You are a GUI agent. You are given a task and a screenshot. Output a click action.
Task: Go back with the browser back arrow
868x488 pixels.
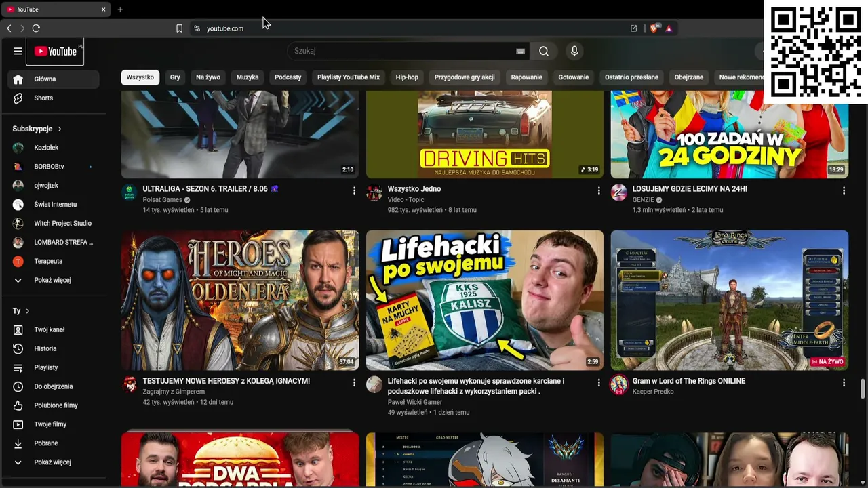coord(9,28)
